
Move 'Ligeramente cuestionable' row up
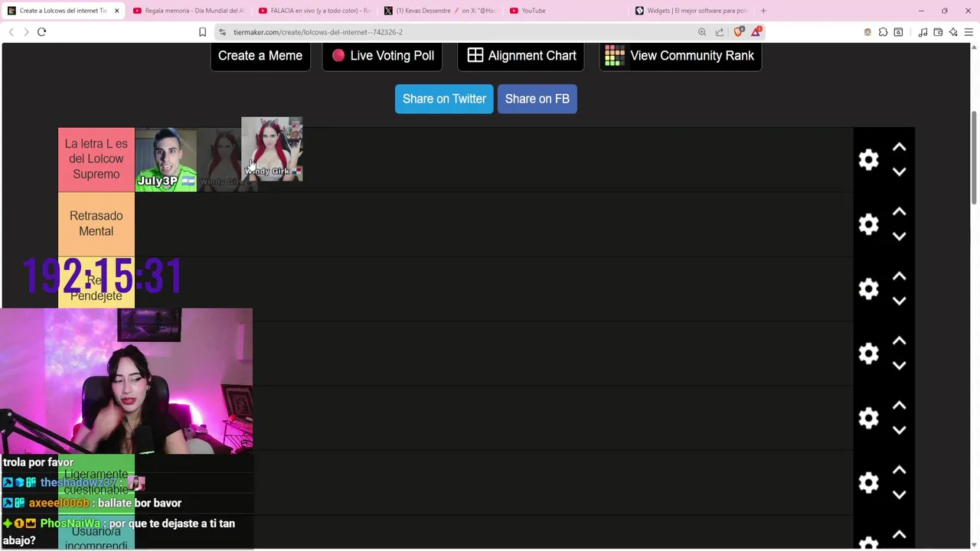click(x=899, y=470)
